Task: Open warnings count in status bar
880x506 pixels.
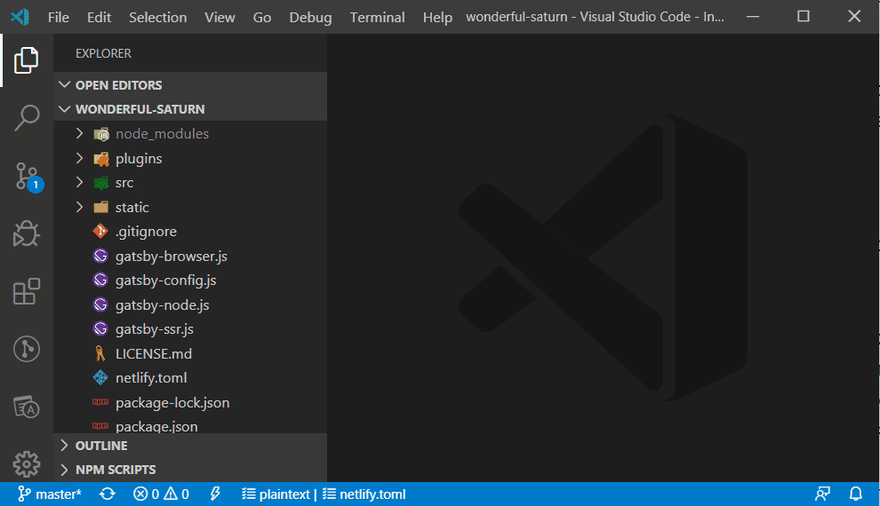Action: point(176,494)
